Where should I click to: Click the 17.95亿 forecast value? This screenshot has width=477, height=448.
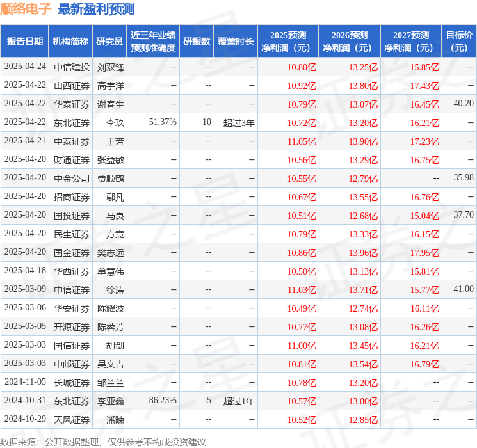424,253
